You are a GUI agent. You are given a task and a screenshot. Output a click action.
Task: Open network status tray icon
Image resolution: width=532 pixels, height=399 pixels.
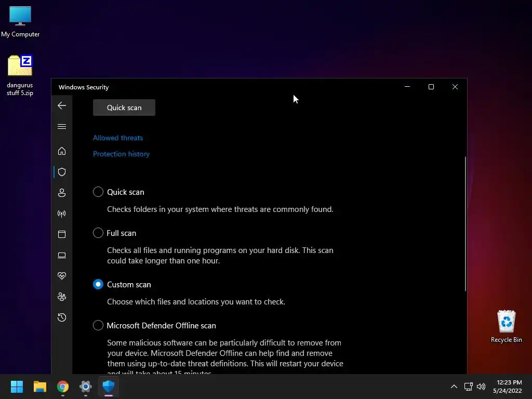point(469,387)
